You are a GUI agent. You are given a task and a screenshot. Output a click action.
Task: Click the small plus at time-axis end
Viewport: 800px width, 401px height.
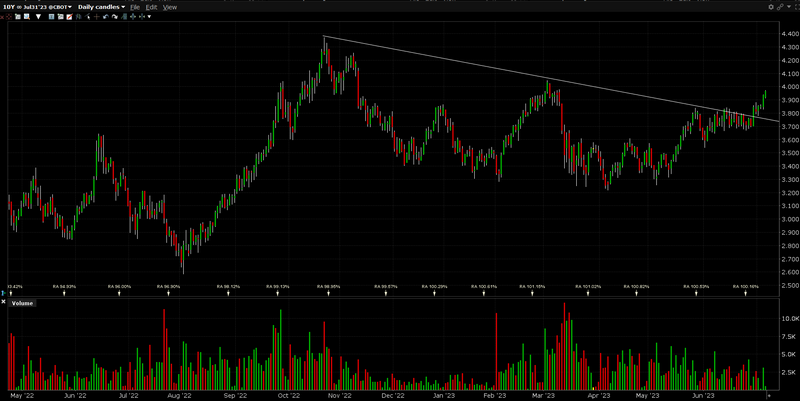(768, 396)
